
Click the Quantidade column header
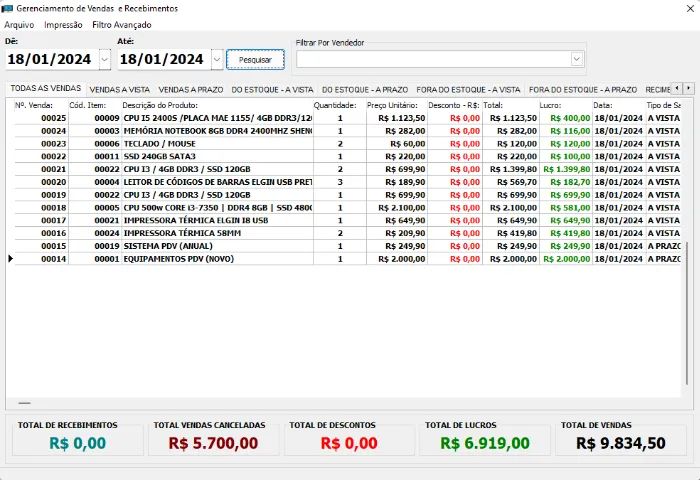click(339, 105)
